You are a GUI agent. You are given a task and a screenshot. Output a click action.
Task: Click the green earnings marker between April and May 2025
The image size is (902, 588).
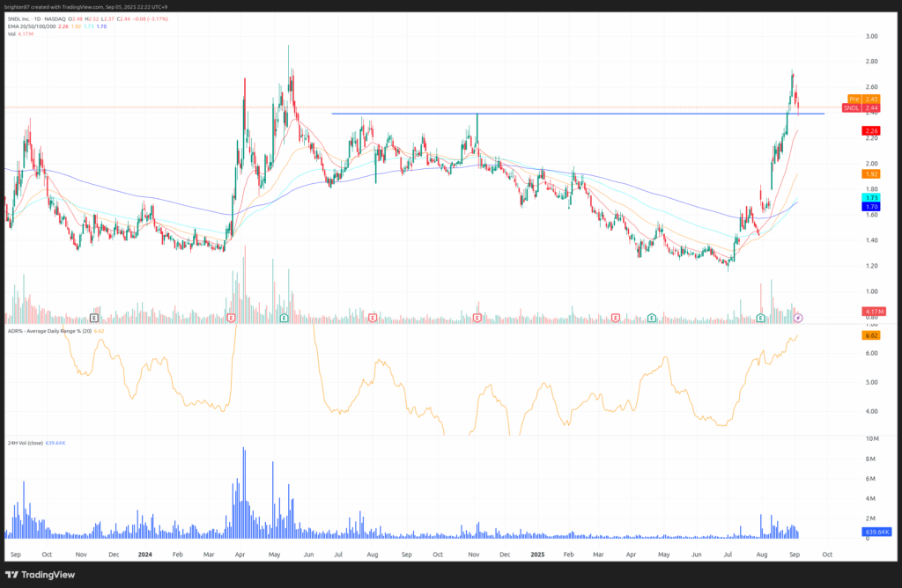click(652, 318)
